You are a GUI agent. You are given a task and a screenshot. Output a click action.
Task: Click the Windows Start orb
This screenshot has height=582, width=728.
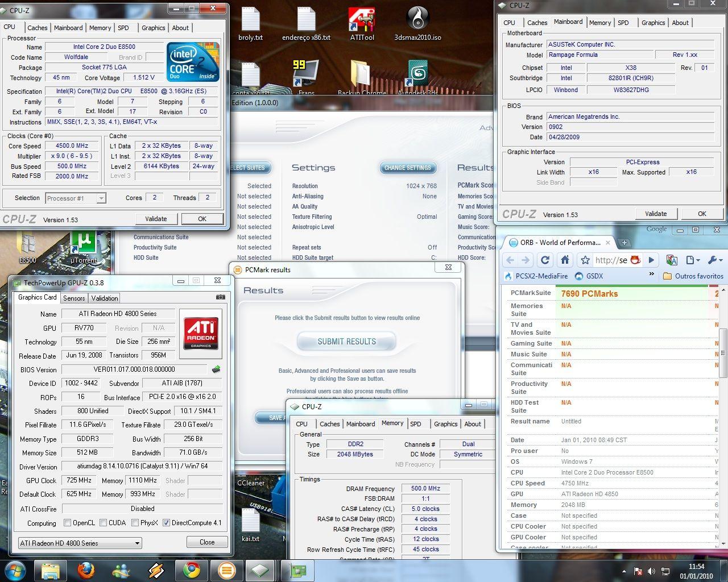pyautogui.click(x=15, y=570)
